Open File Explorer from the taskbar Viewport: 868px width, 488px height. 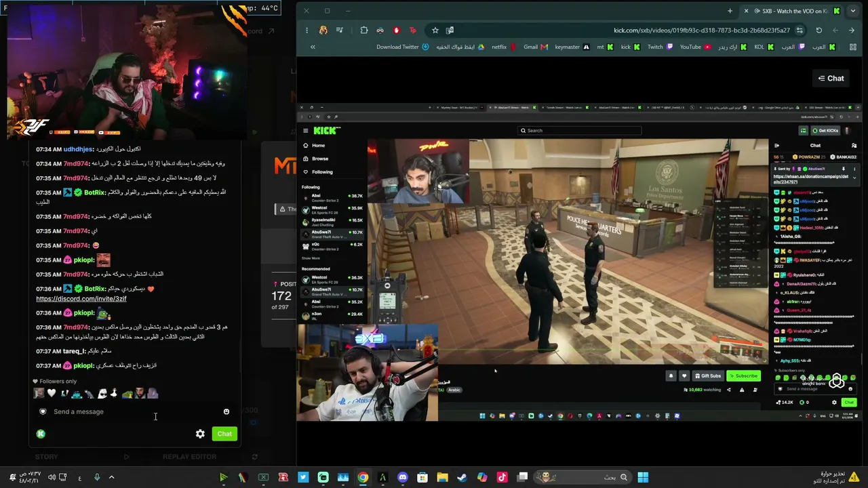coord(442,477)
